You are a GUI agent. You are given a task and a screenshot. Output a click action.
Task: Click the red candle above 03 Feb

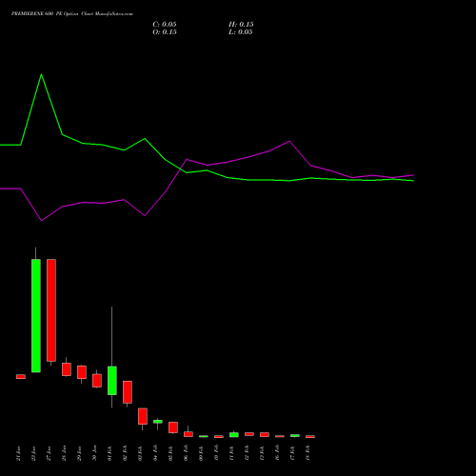pos(143,416)
